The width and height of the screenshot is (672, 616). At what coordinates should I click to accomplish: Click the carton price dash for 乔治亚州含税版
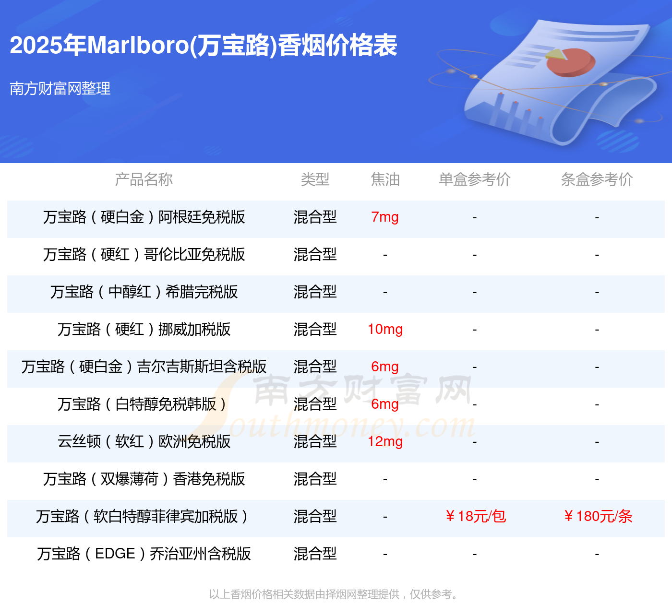(597, 554)
